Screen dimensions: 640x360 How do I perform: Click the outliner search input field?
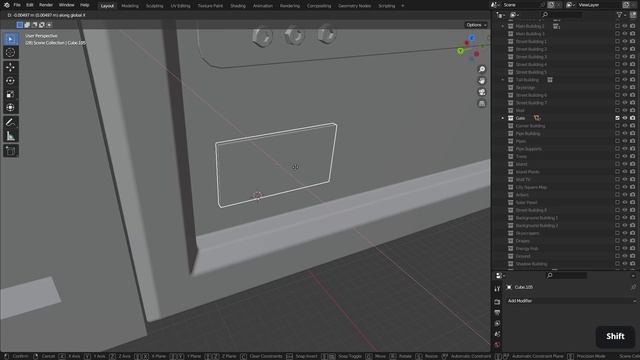[562, 15]
